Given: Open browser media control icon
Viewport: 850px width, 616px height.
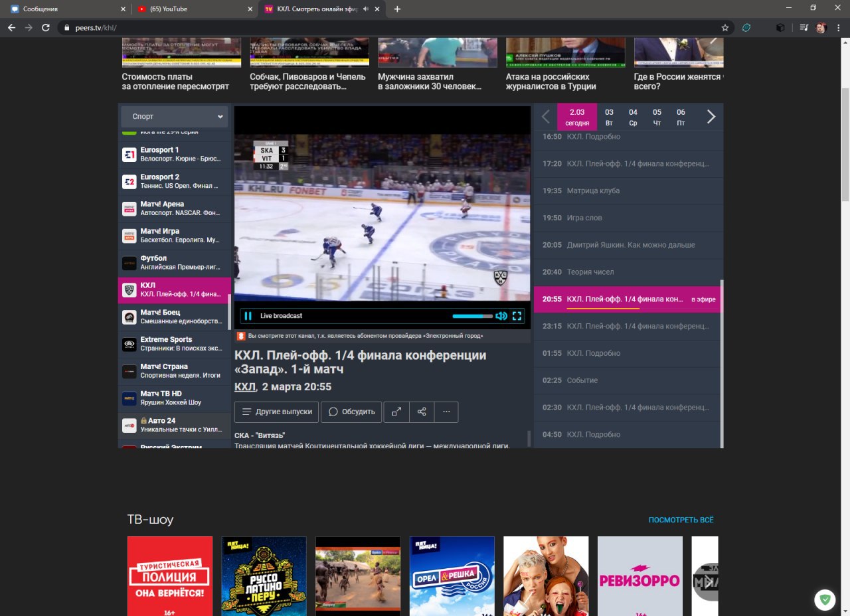Looking at the screenshot, I should pyautogui.click(x=804, y=28).
